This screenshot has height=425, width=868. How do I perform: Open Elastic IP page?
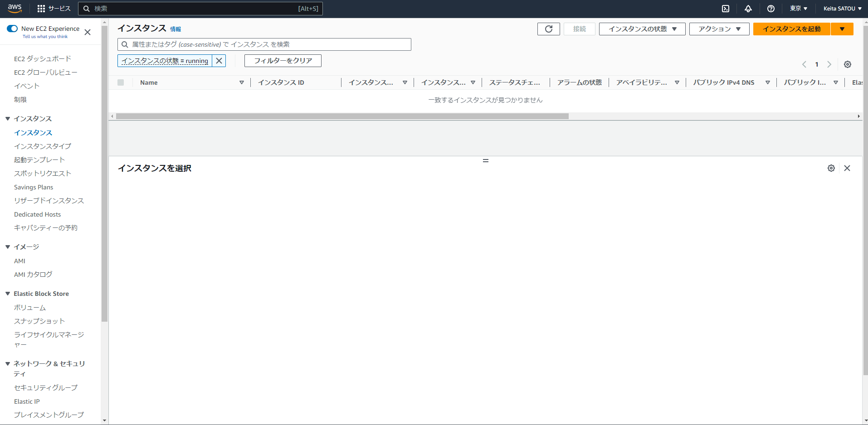point(27,401)
